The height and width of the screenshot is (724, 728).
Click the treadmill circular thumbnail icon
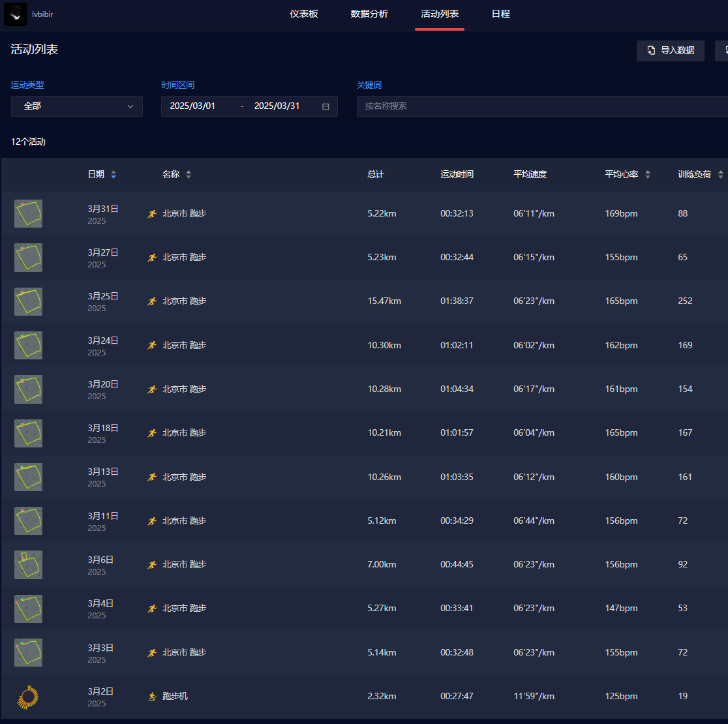28,697
